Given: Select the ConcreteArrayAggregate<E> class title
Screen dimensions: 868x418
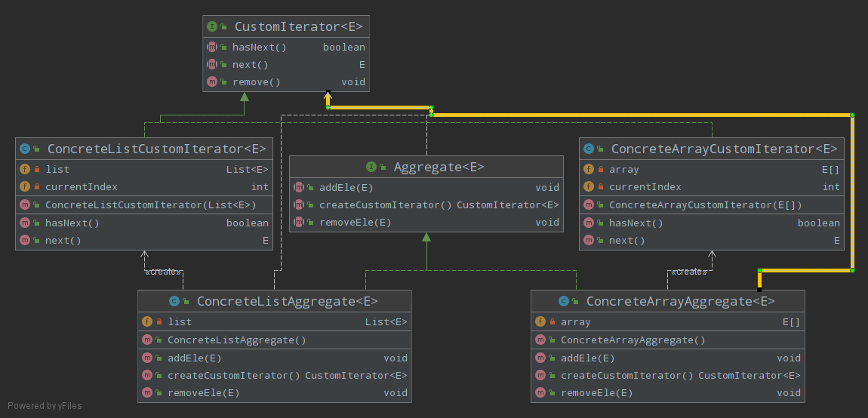Looking at the screenshot, I should point(680,301).
